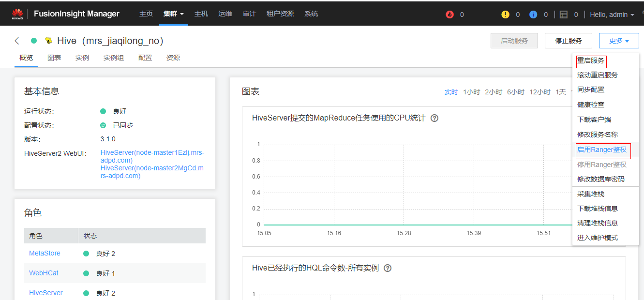The image size is (644, 300).
Task: Open HiveServer node-master2MgCd WebUI link
Action: 152,172
